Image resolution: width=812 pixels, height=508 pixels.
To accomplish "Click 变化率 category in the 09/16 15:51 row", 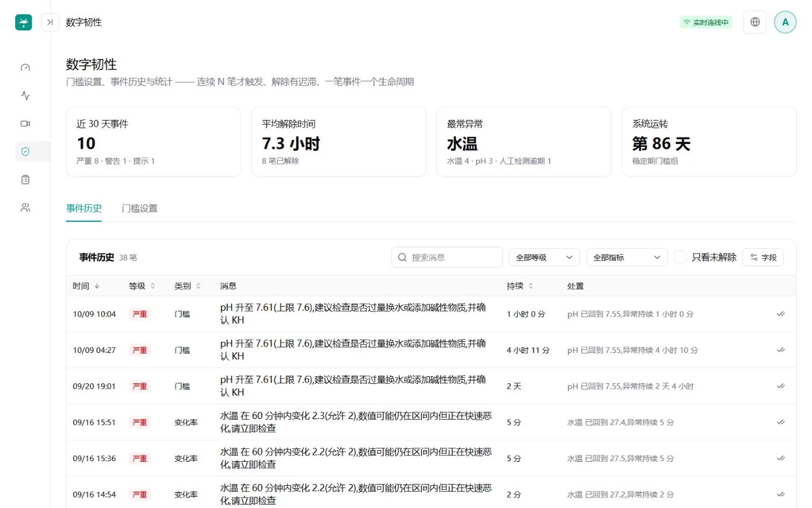I will 186,422.
